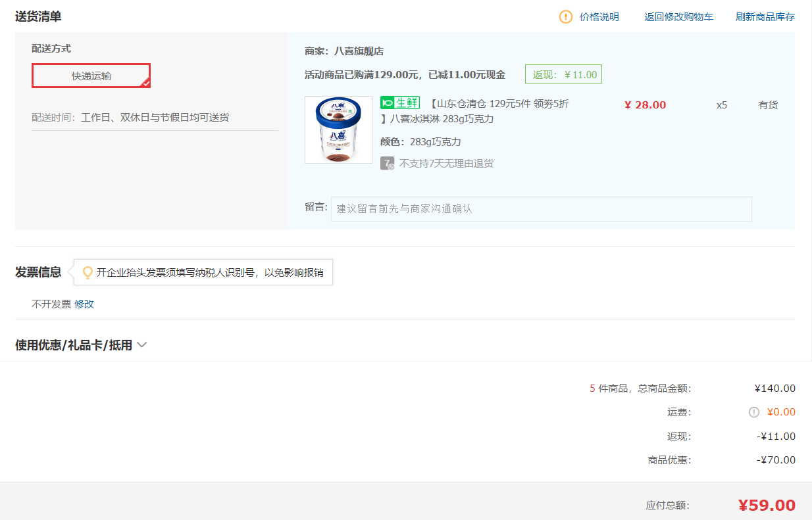812x520 pixels.
Task: Click the 送货清单 section heading
Action: click(38, 16)
